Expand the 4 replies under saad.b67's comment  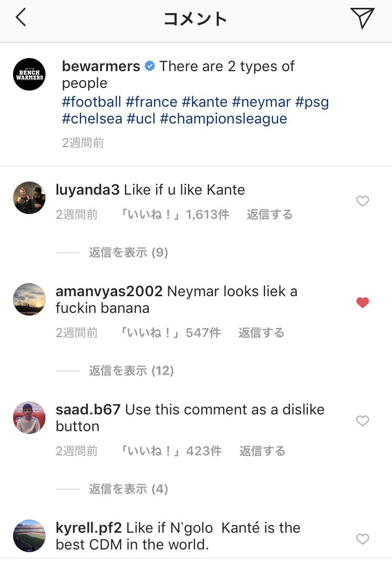pyautogui.click(x=128, y=489)
